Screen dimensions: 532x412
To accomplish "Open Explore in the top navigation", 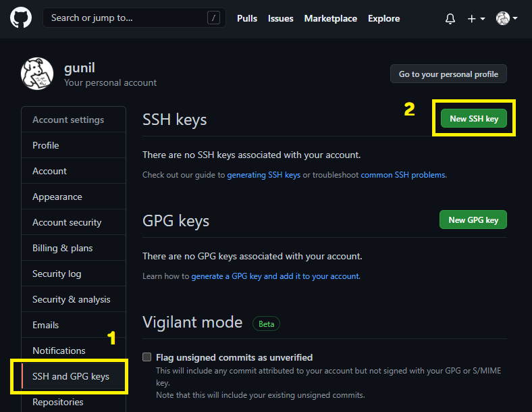I will pos(383,18).
